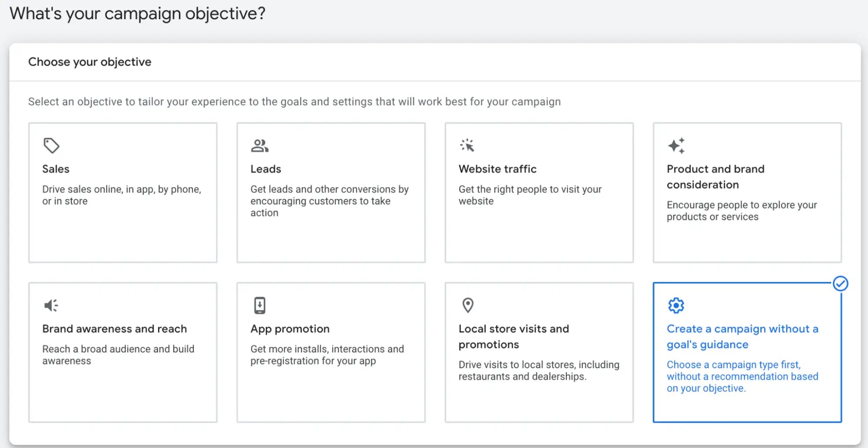Screen dimensions: 868x448
Task: Click 'Encourage people to explore your products' text
Action: 742,211
